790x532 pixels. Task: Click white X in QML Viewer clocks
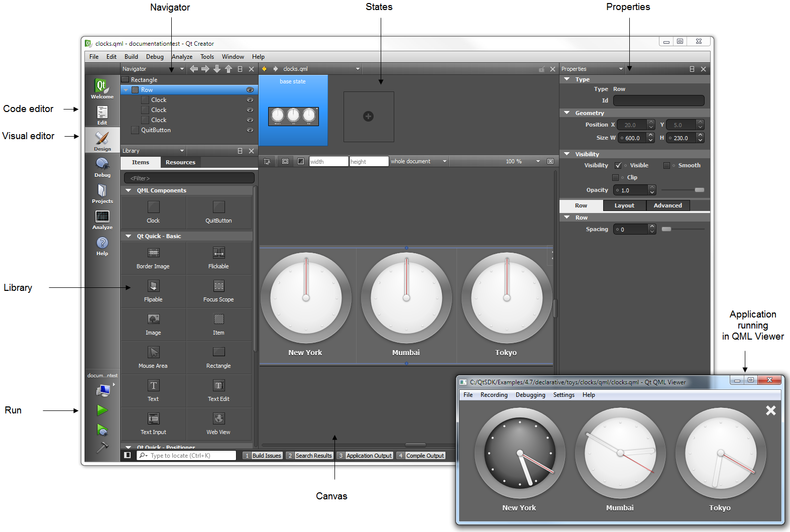pyautogui.click(x=770, y=410)
